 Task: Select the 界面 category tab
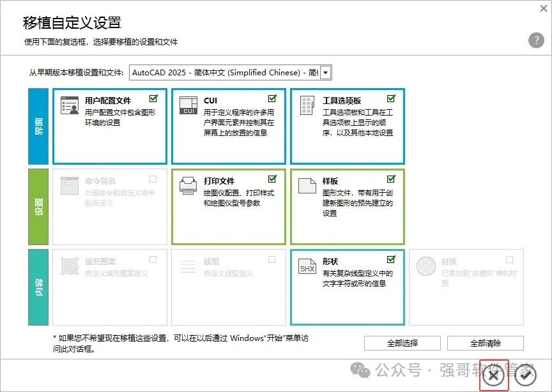pyautogui.click(x=38, y=126)
